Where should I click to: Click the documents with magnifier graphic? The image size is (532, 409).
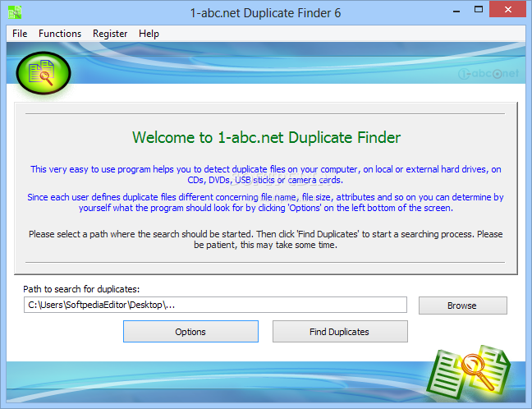coord(468,373)
